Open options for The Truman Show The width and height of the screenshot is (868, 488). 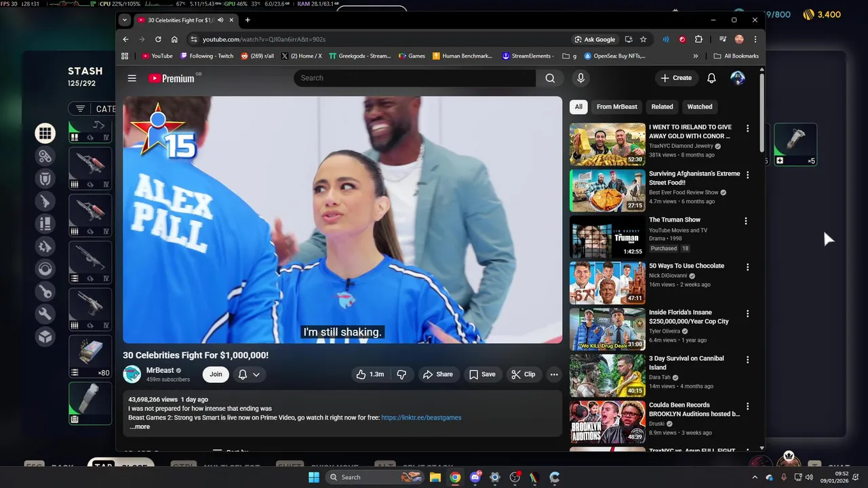[x=745, y=221]
